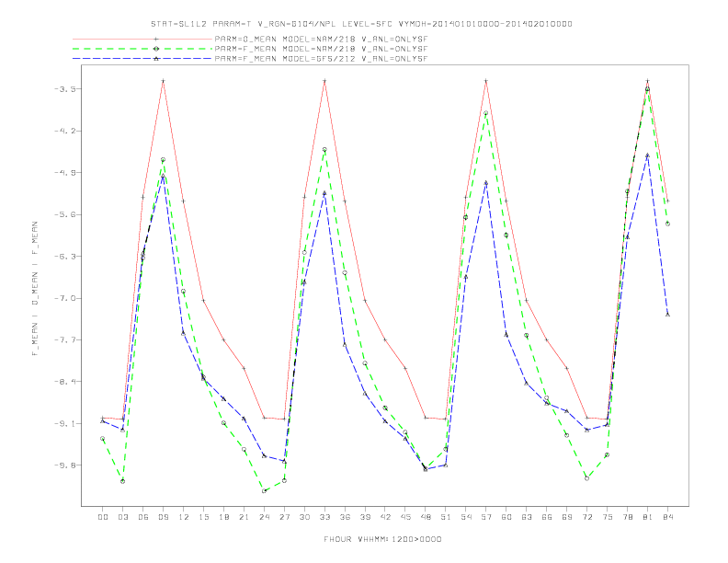The width and height of the screenshot is (728, 563).
Task: Click the 15 forecast hour tick label
Action: click(203, 517)
